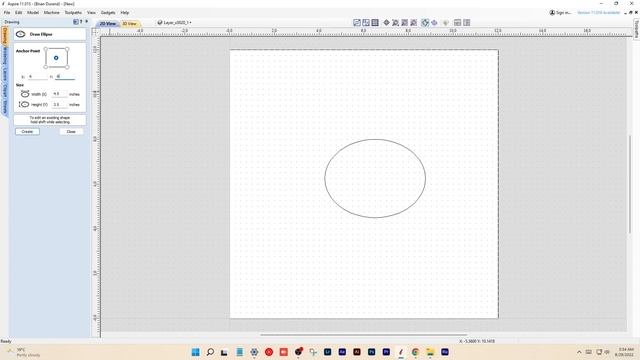Select the Drawing side tab
The image size is (640, 360).
pos(5,36)
